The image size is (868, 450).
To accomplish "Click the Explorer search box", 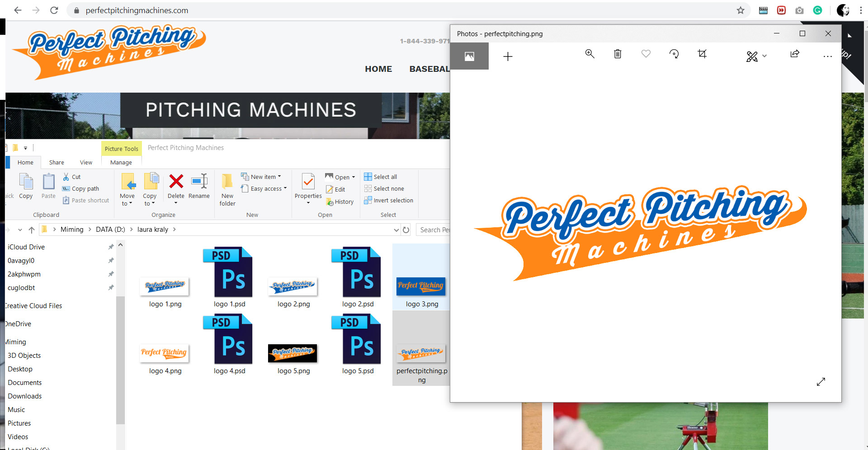I will point(433,230).
